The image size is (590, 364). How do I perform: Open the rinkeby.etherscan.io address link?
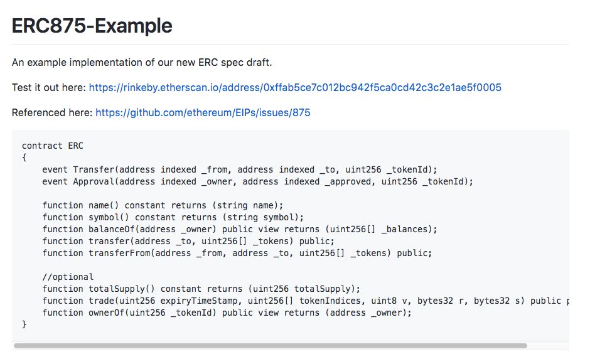pyautogui.click(x=295, y=87)
